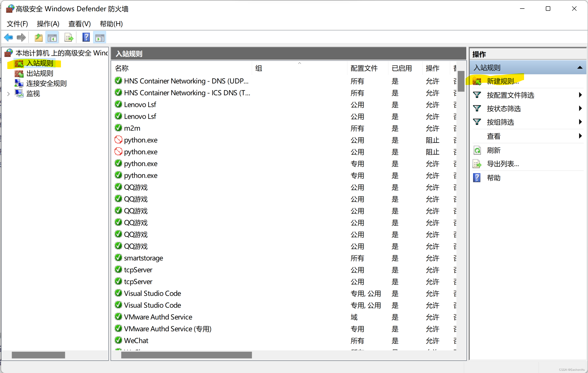
Task: Open the 操作(A) menu
Action: point(48,24)
